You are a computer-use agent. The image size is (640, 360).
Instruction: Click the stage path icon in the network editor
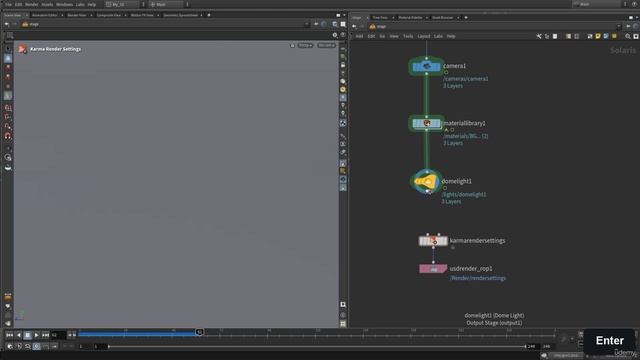point(372,27)
